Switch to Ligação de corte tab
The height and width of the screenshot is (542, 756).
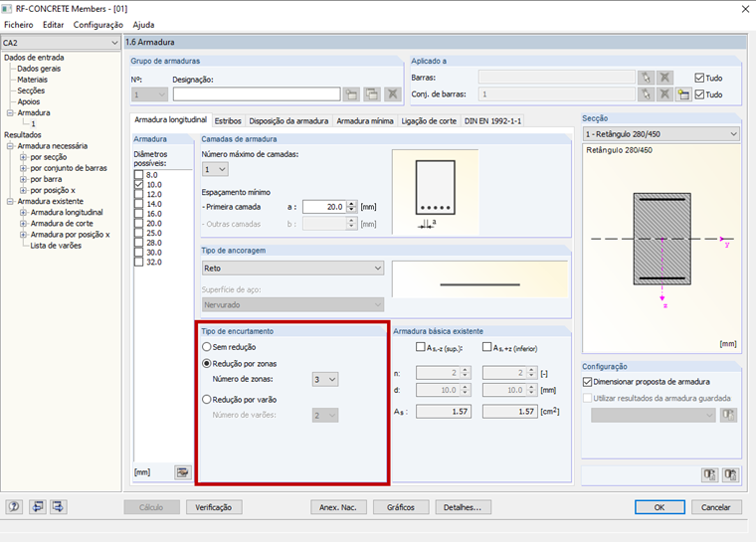(x=429, y=121)
